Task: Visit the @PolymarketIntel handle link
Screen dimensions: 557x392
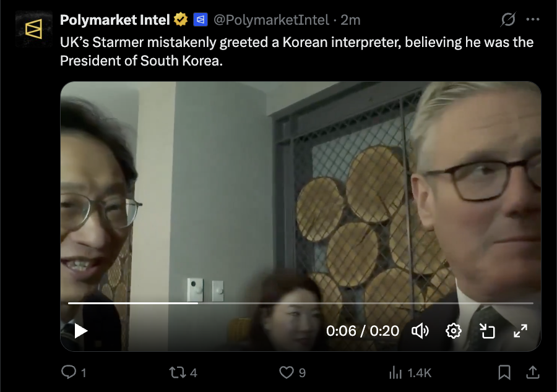Action: [271, 20]
